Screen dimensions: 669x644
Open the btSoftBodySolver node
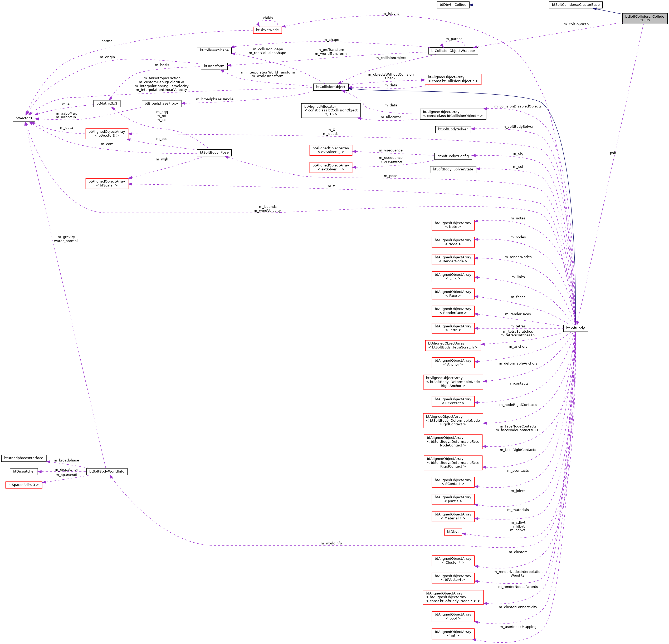pos(453,129)
